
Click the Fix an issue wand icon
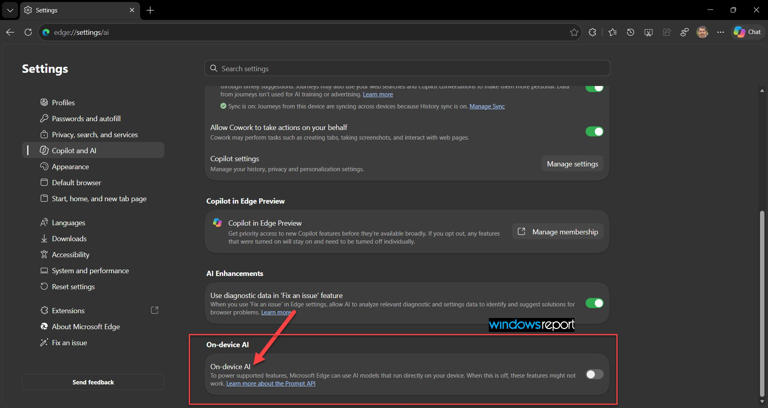coord(44,343)
